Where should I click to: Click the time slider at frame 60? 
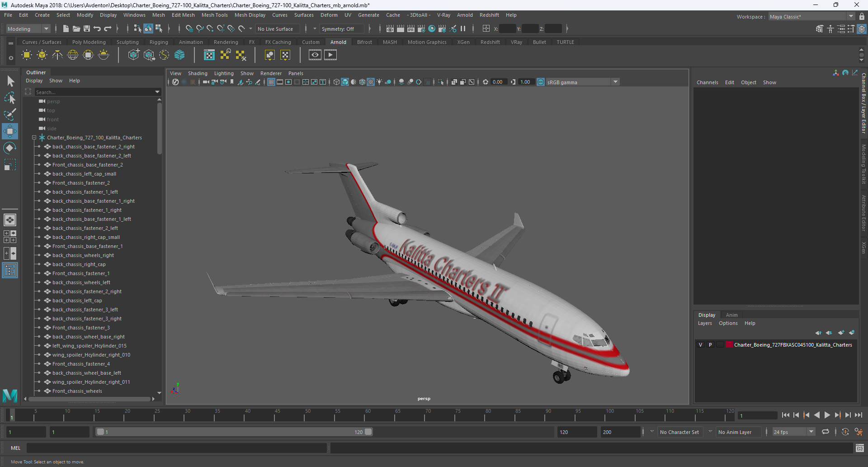point(368,415)
